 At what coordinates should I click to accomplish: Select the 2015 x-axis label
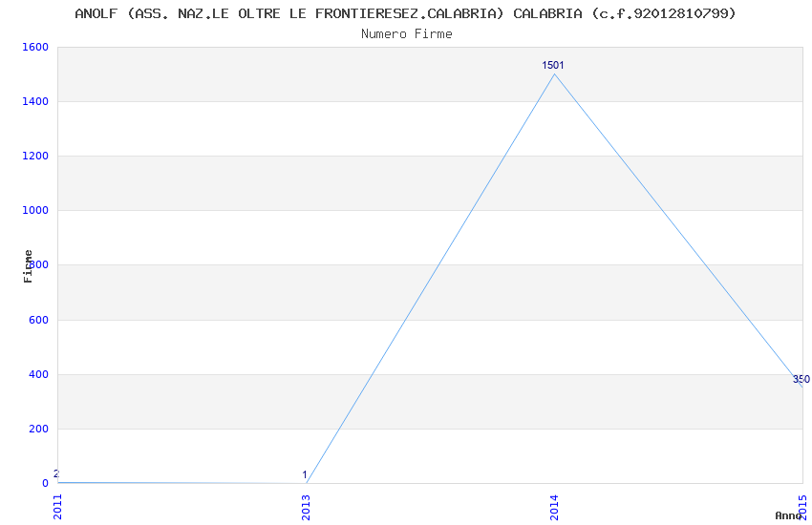tap(803, 508)
